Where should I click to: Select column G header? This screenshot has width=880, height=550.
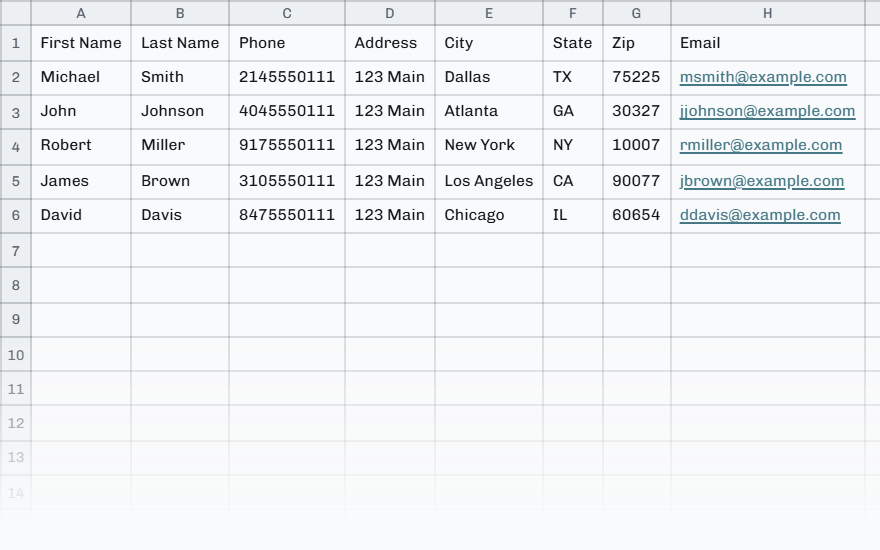point(636,13)
